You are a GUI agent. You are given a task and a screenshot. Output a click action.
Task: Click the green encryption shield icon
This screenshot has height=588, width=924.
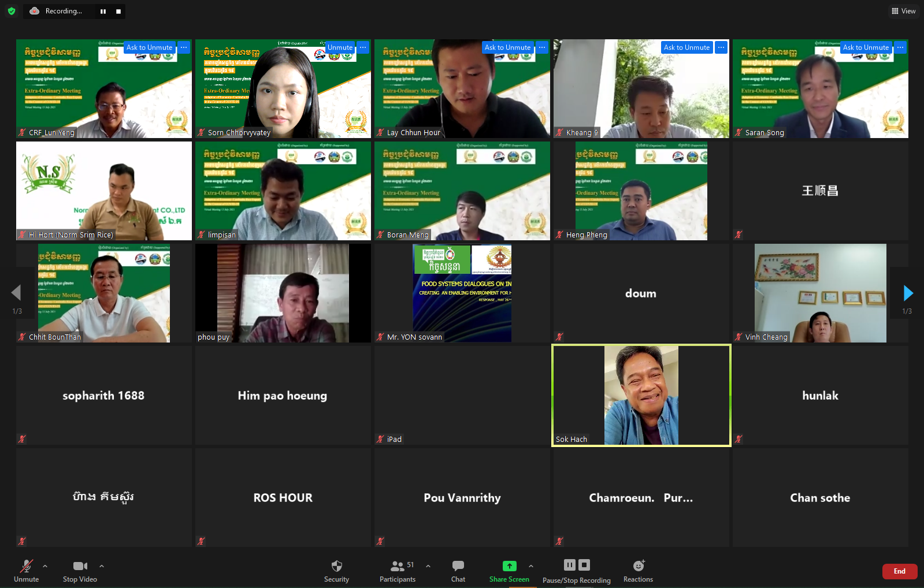[x=12, y=11]
